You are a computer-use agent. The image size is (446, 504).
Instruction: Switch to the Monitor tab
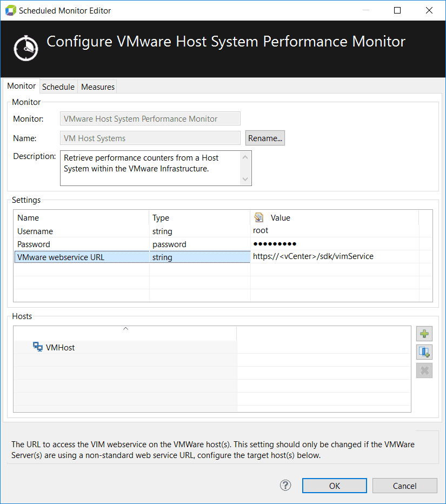(21, 86)
